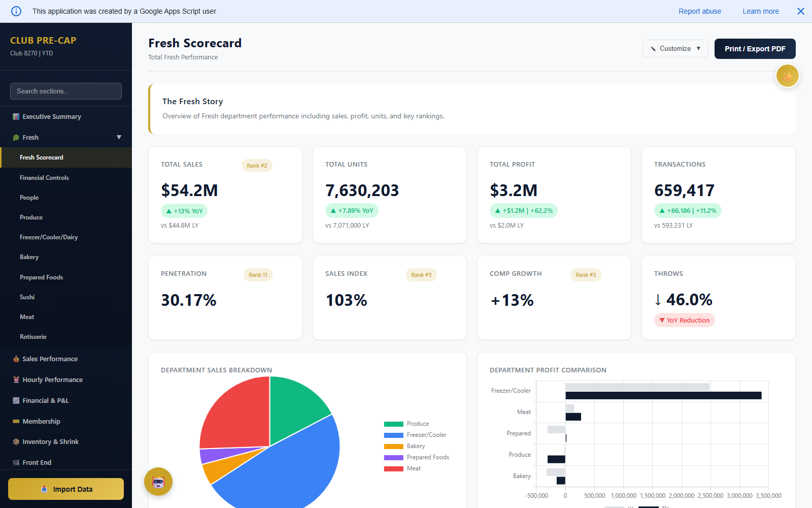Image resolution: width=812 pixels, height=508 pixels.
Task: Click the Bakery orange color swatch
Action: [393, 447]
